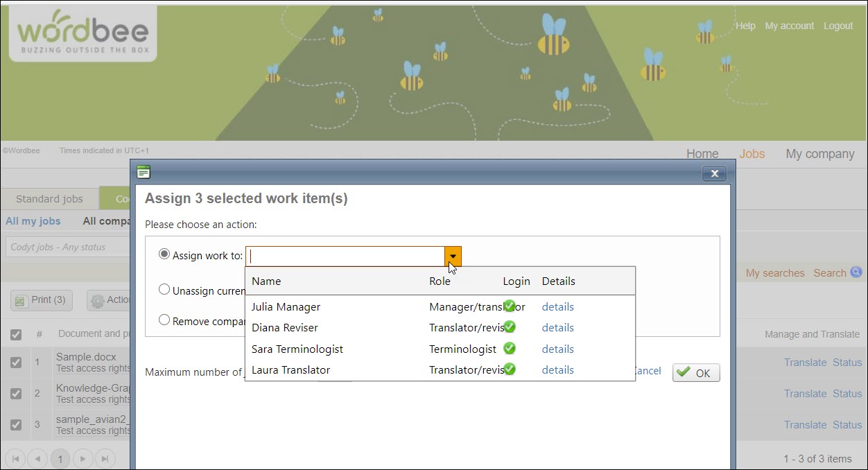Choose Diana Reviser from the list
This screenshot has height=470, width=868.
285,327
